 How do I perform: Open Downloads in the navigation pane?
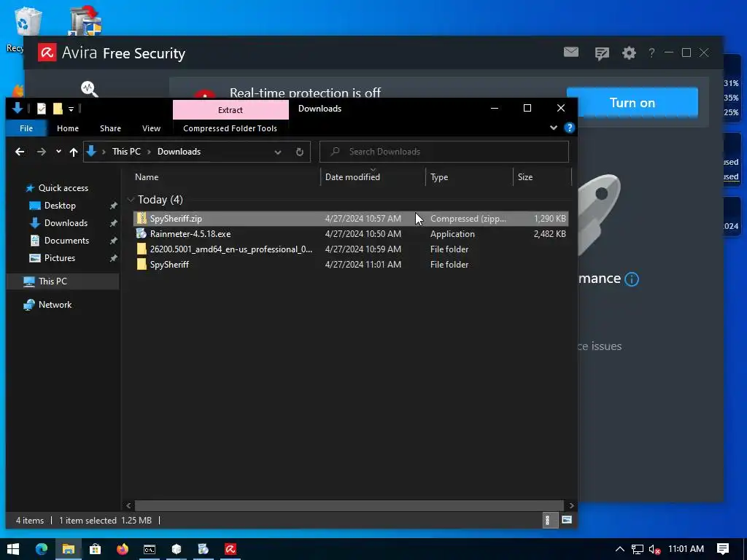(x=66, y=223)
